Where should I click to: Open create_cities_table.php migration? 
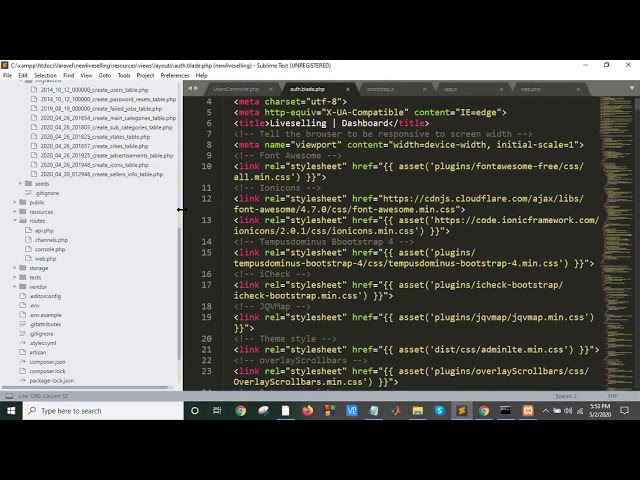click(94, 146)
